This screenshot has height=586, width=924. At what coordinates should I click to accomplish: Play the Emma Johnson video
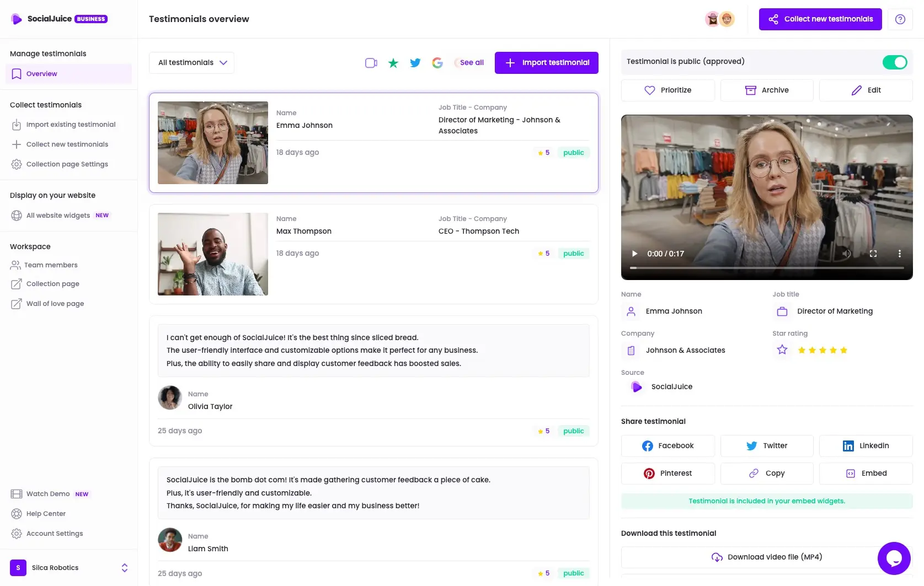coord(635,254)
